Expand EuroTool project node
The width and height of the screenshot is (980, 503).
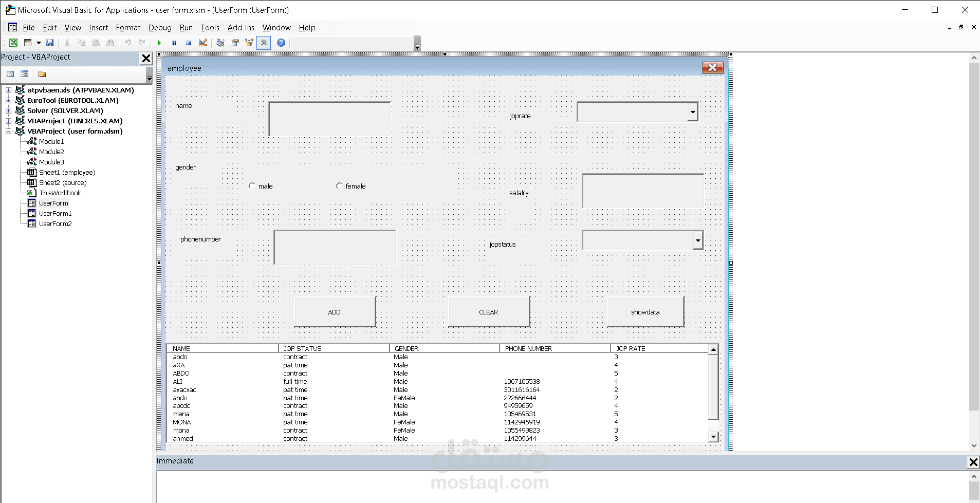pyautogui.click(x=8, y=100)
